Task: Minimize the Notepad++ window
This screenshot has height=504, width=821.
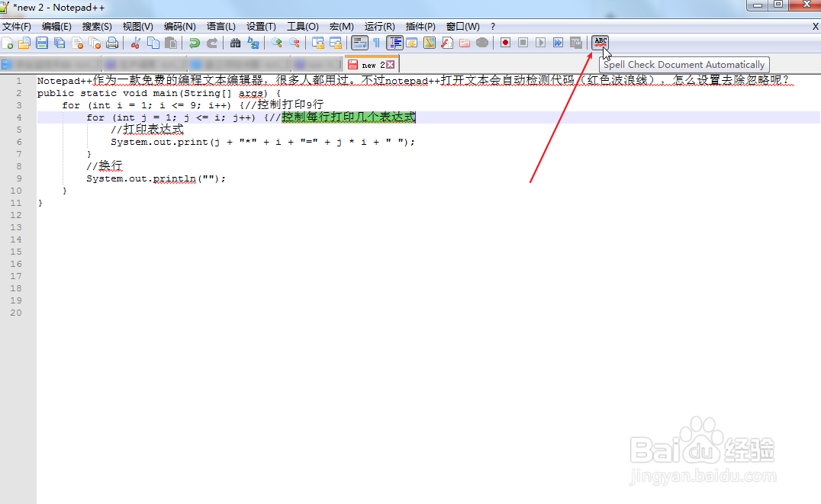Action: tap(757, 5)
